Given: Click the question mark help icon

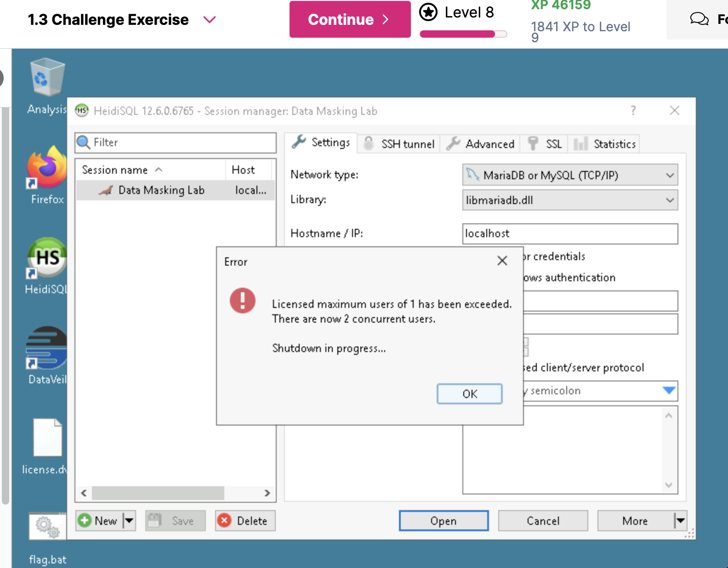Looking at the screenshot, I should click(x=633, y=111).
